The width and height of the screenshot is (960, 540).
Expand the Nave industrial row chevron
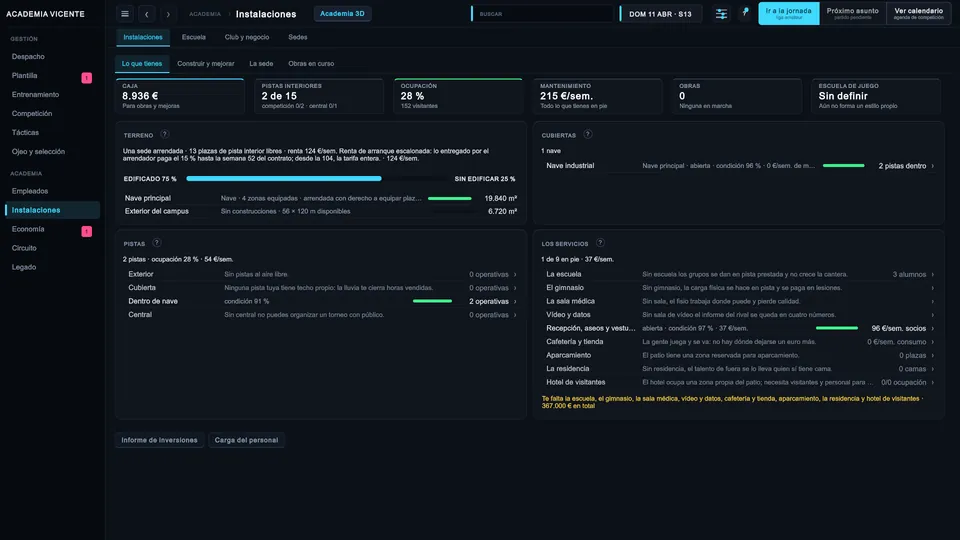click(x=932, y=166)
